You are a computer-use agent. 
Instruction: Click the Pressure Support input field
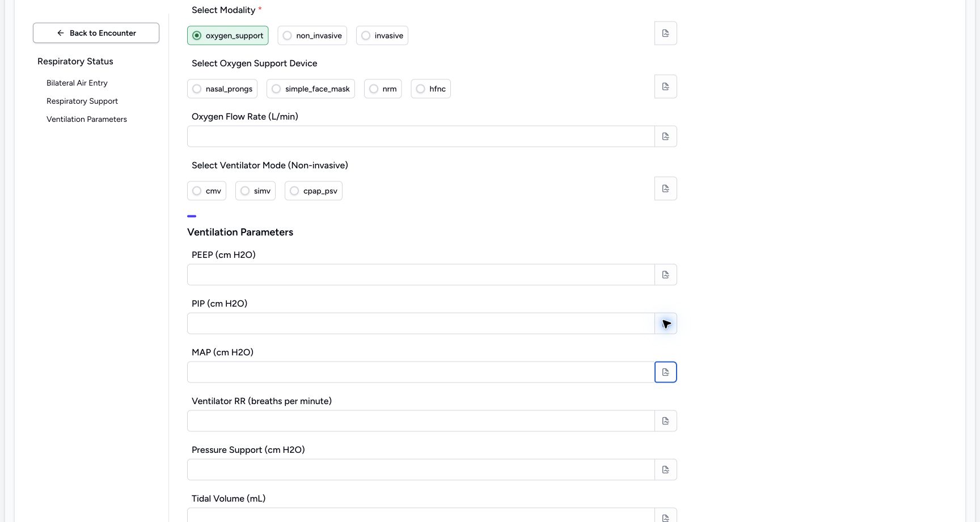click(x=421, y=470)
